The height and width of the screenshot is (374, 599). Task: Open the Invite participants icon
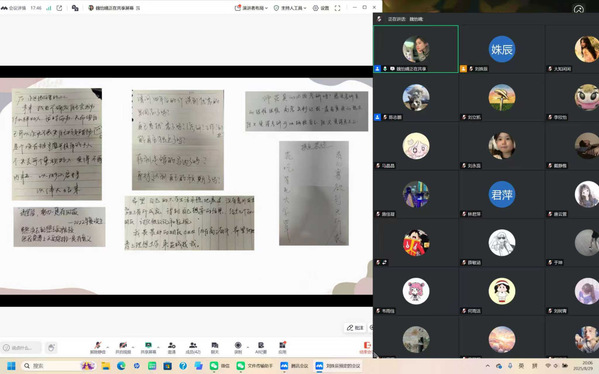(172, 348)
